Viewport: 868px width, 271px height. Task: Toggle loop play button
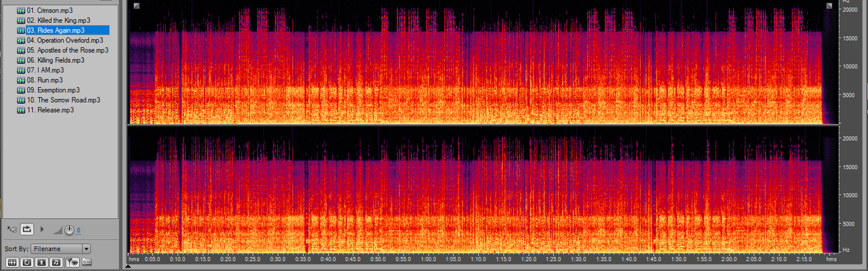point(27,230)
